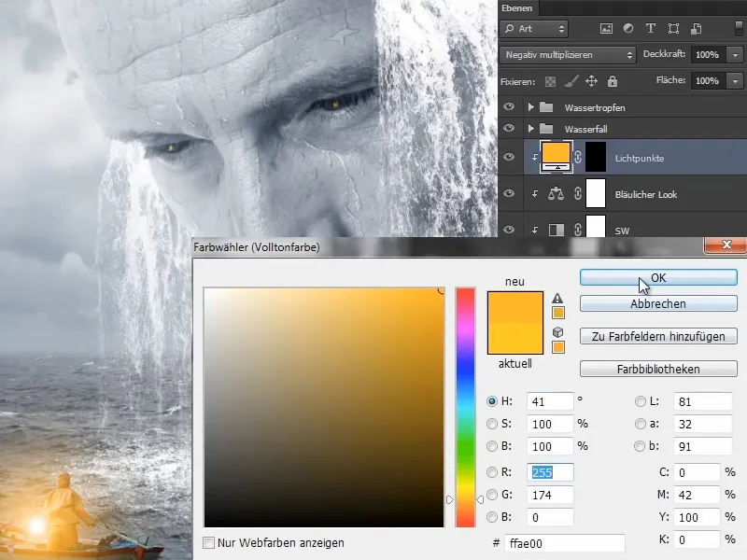Open the Art layer filter dropdown
The width and height of the screenshot is (747, 560).
click(x=533, y=29)
